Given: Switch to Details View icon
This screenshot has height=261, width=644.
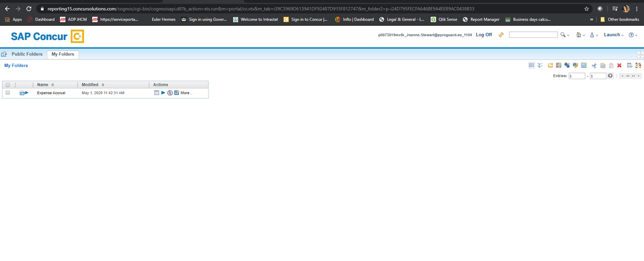Looking at the screenshot, I should [x=539, y=65].
